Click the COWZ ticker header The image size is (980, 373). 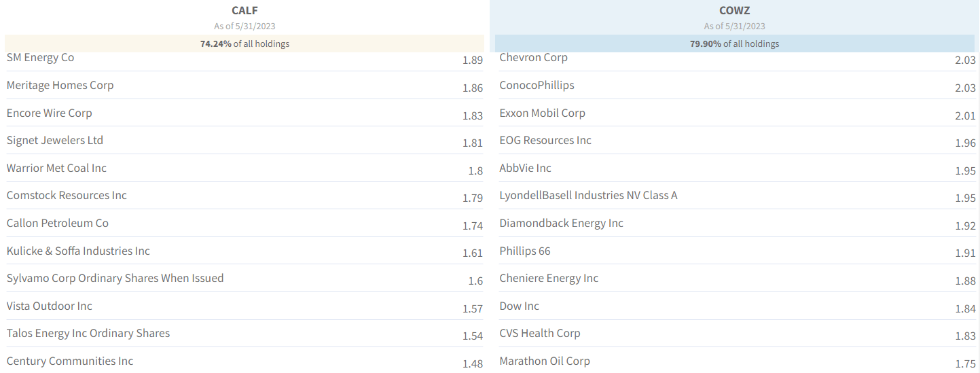734,10
